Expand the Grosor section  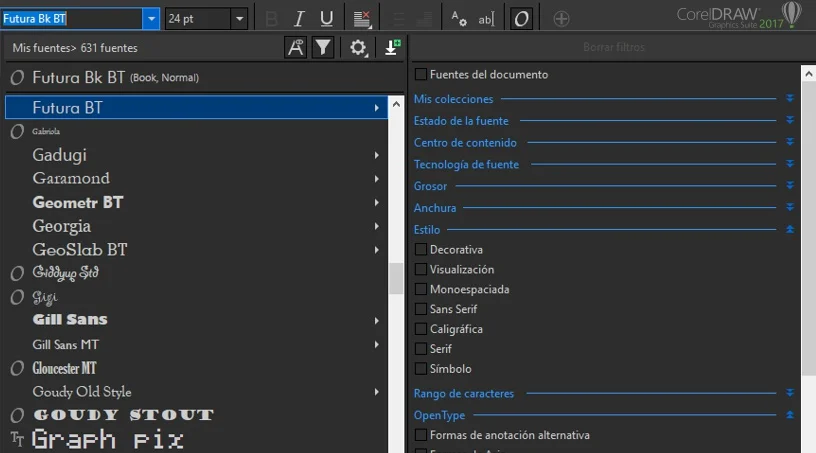[x=789, y=186]
